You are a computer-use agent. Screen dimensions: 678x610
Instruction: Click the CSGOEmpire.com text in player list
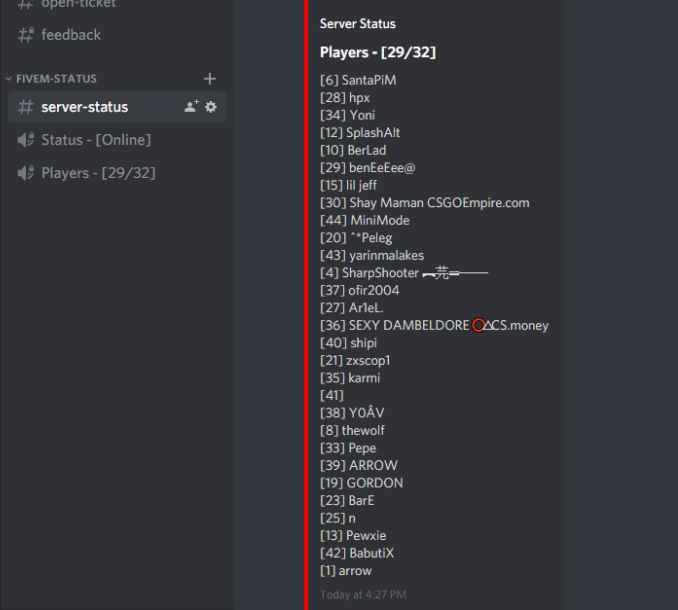[x=478, y=203]
